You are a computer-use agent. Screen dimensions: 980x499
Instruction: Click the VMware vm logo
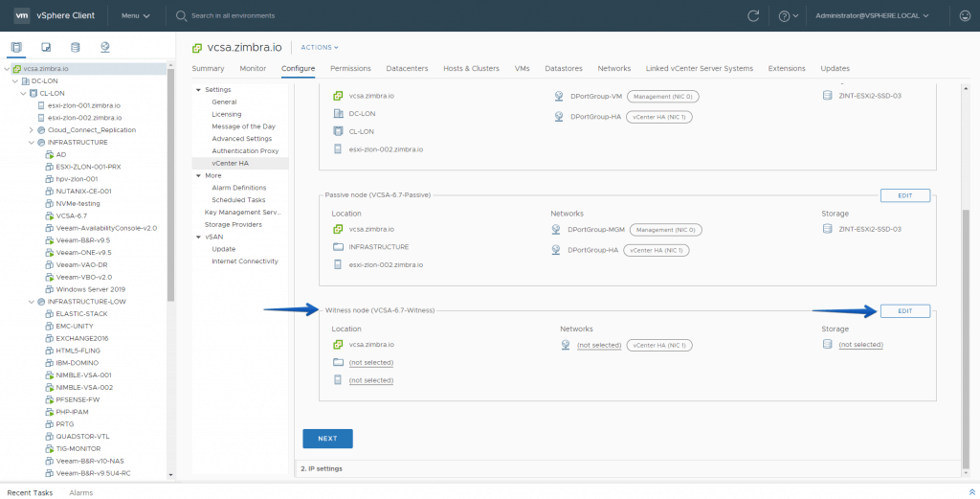22,15
